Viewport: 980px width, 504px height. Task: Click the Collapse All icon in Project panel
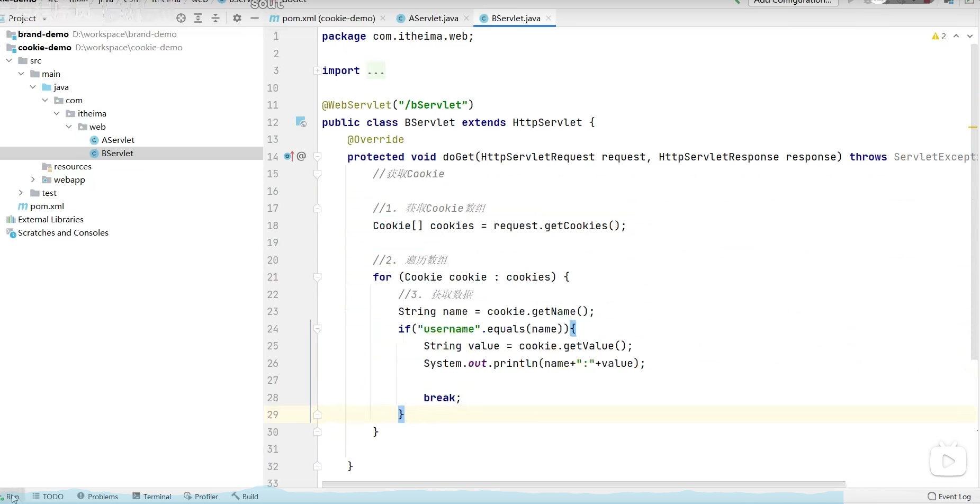pos(215,18)
